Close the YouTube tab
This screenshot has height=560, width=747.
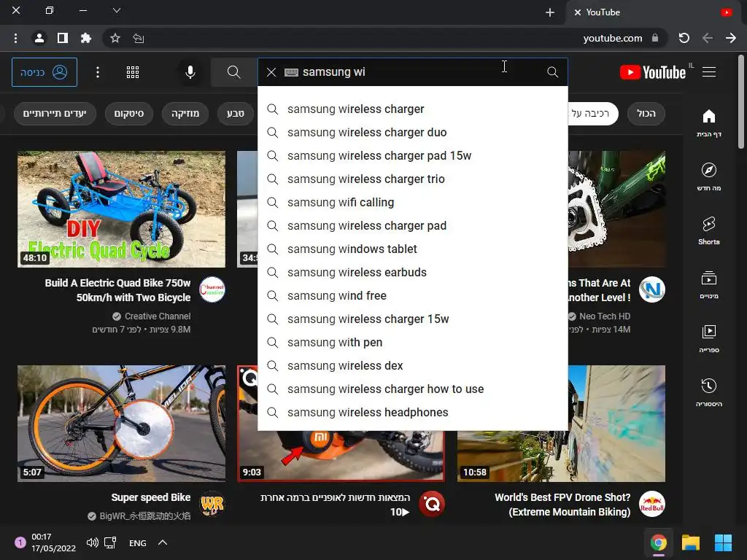[578, 12]
